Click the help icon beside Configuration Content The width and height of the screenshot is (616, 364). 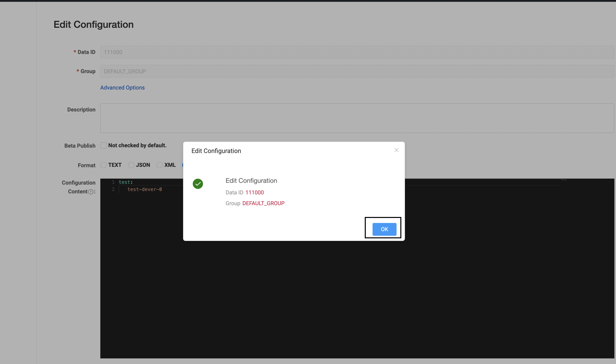(91, 192)
